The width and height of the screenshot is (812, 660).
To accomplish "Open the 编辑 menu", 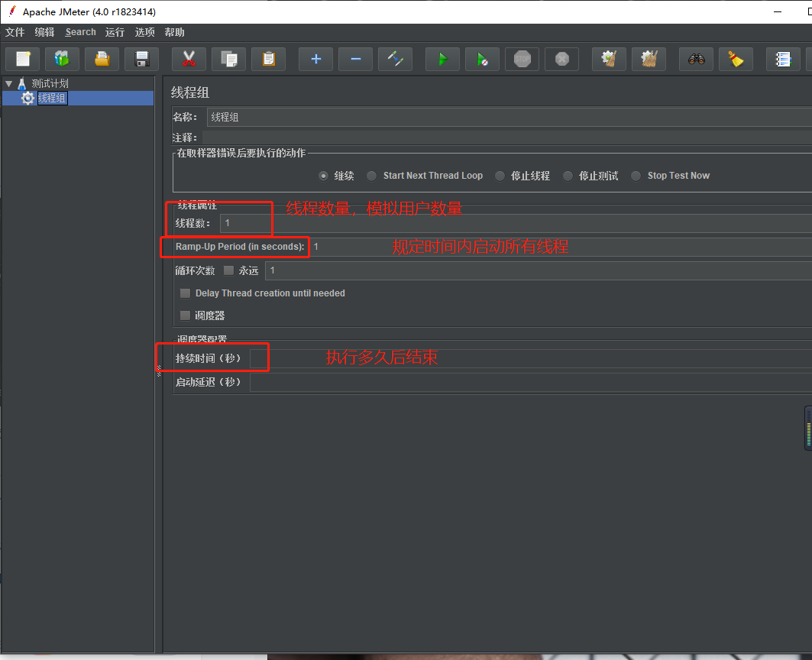I will click(x=44, y=32).
